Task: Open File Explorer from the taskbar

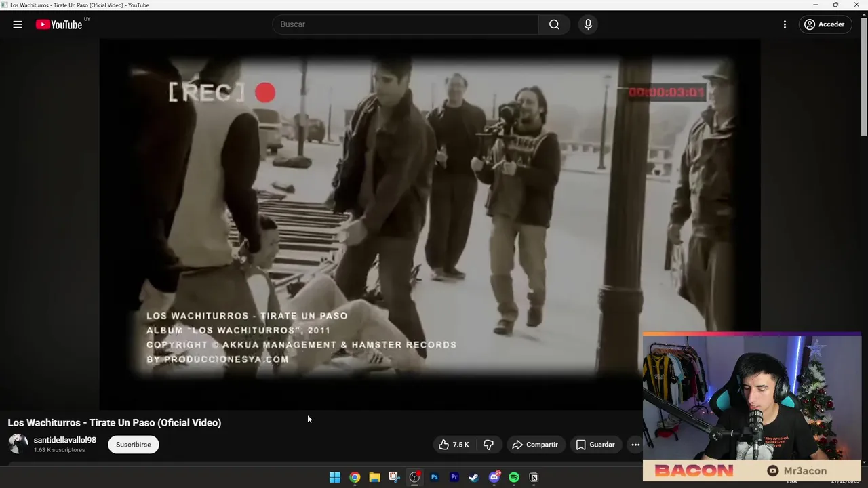Action: tap(374, 477)
